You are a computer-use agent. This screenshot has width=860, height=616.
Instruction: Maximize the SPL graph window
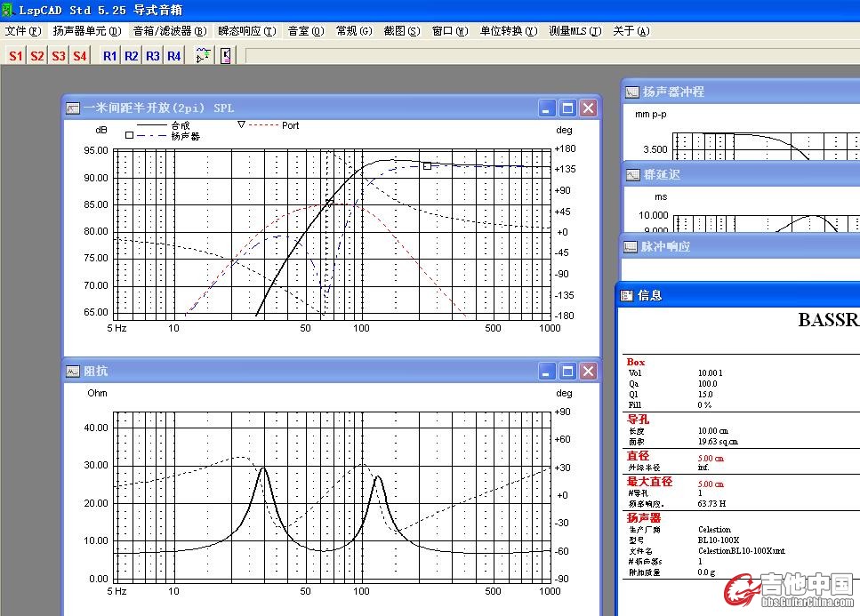[567, 108]
